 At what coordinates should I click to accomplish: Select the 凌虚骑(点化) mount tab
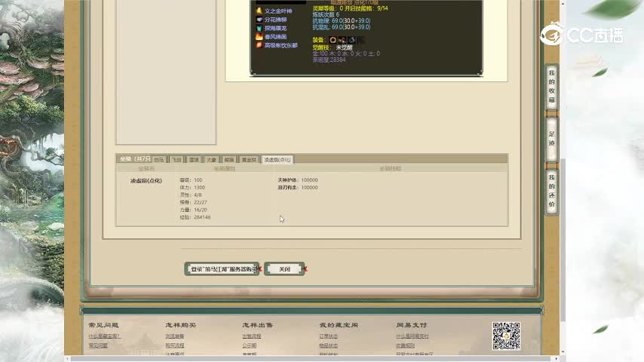(x=277, y=160)
